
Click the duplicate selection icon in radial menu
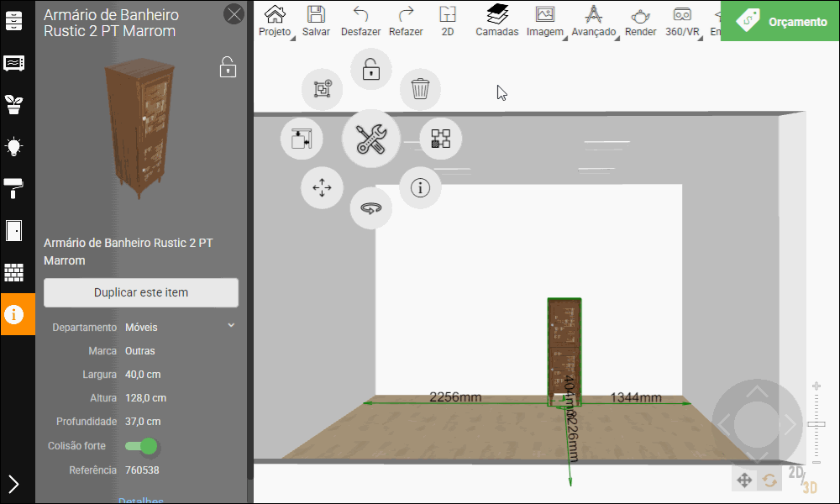pos(322,89)
